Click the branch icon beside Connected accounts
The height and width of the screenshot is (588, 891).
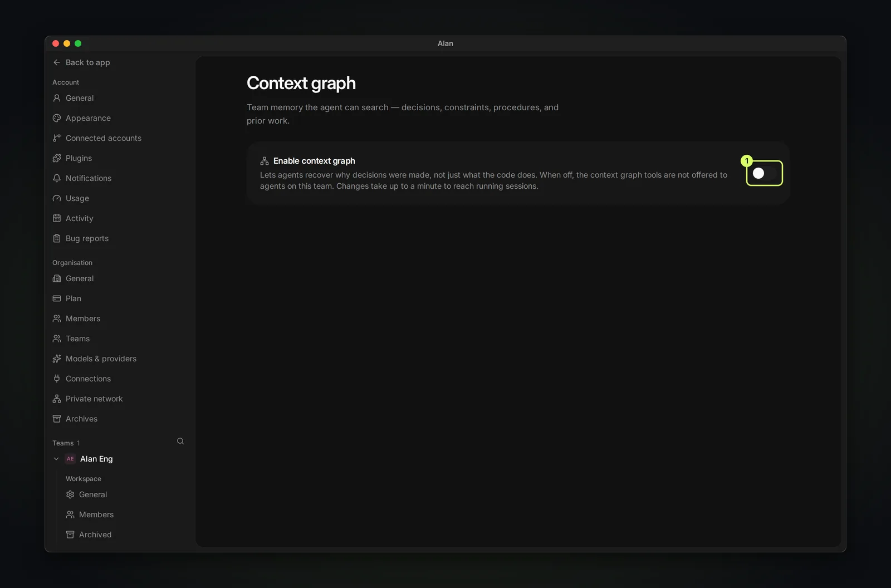pos(57,138)
